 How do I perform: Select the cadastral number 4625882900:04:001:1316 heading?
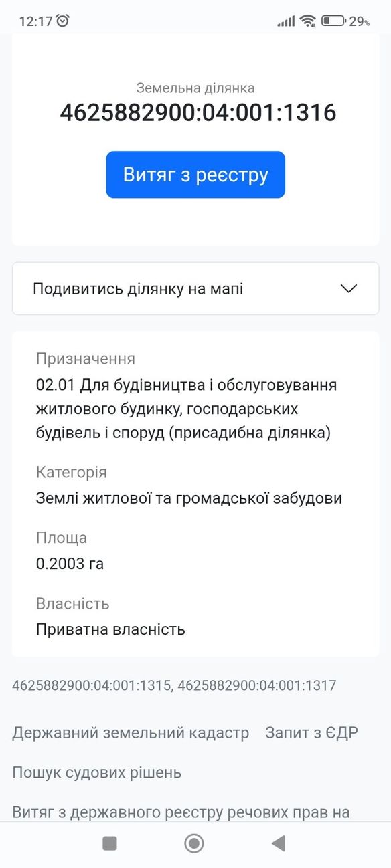click(198, 112)
